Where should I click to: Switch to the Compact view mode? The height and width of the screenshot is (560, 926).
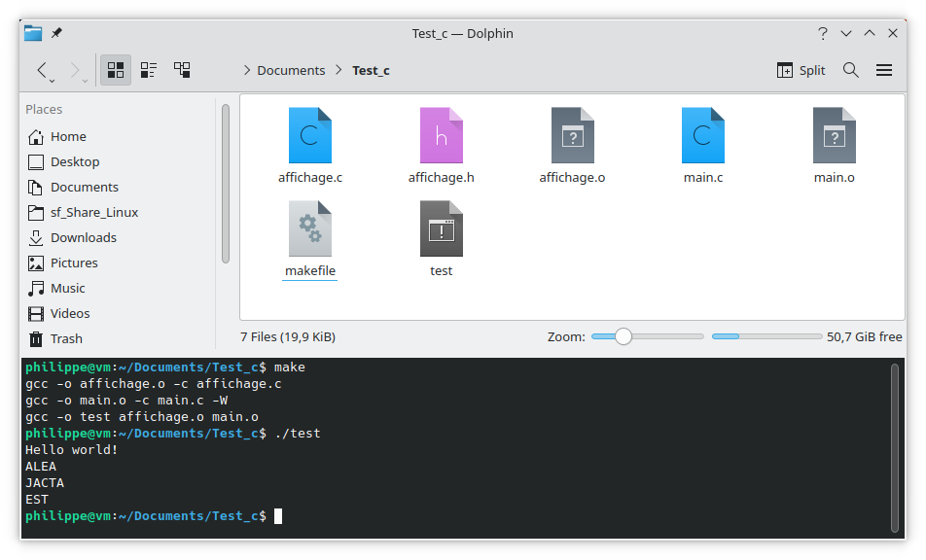(x=148, y=70)
